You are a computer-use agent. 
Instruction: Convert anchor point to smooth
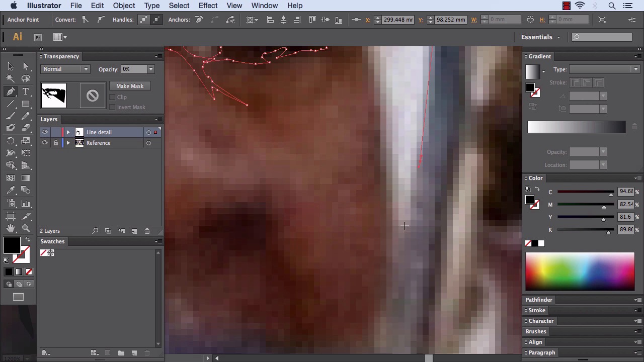point(100,20)
